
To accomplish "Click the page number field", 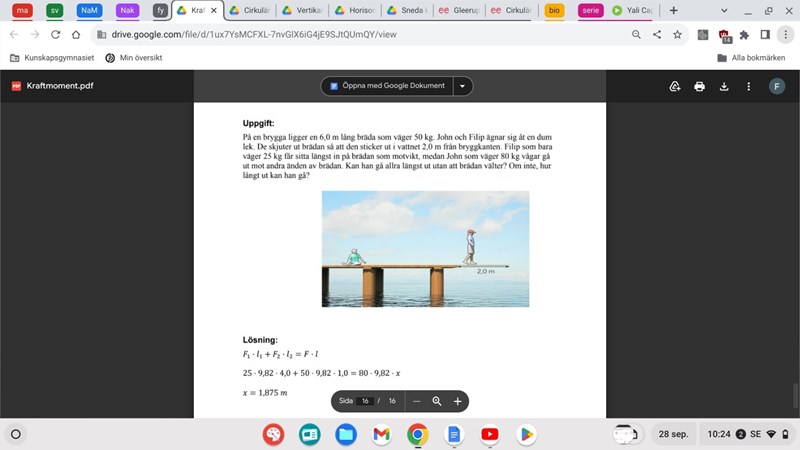I will pyautogui.click(x=367, y=401).
